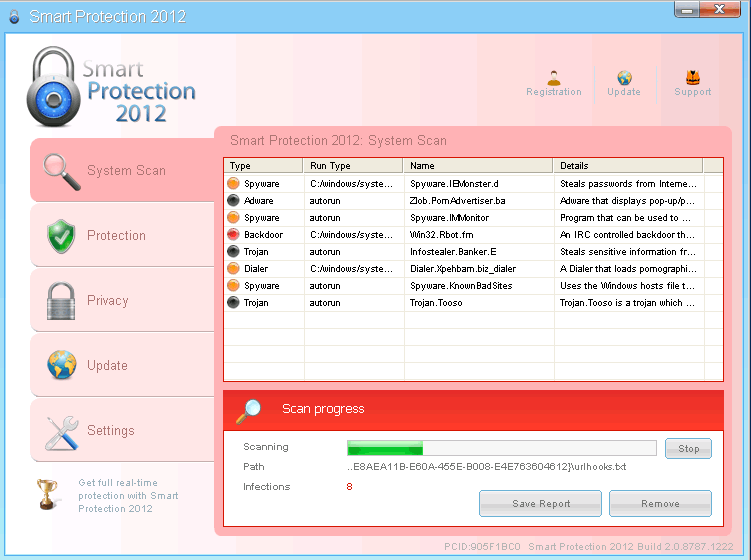Click the wrench and screwdriver Settings icon
The width and height of the screenshot is (751, 560).
pyautogui.click(x=61, y=431)
